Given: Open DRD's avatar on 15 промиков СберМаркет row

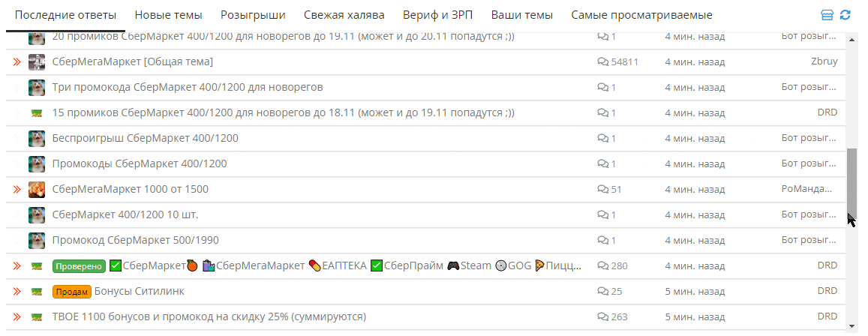Looking at the screenshot, I should pyautogui.click(x=37, y=113).
